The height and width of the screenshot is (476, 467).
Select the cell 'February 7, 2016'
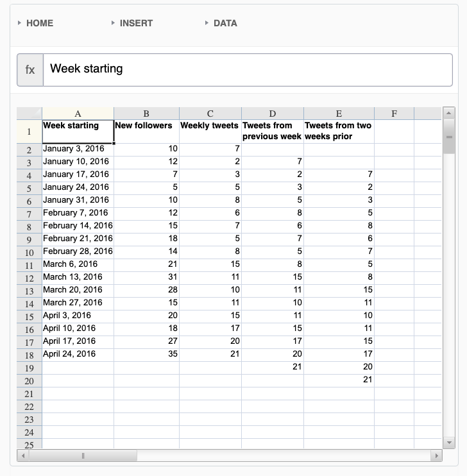pyautogui.click(x=78, y=214)
